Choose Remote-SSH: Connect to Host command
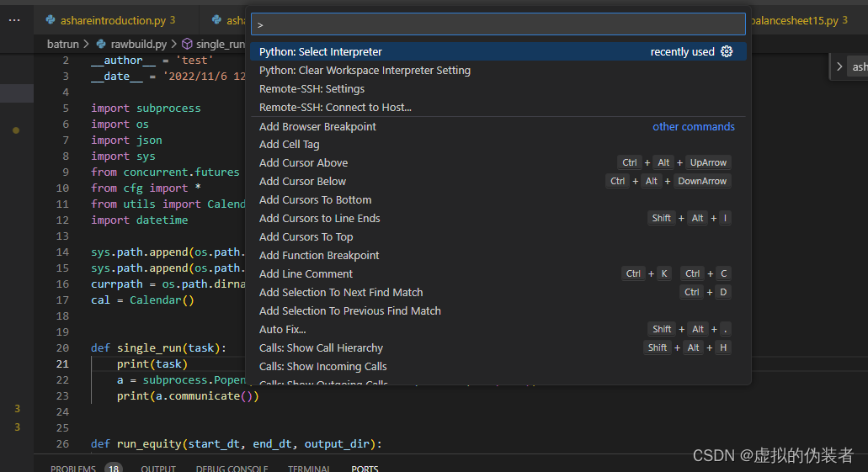Screen dimensions: 868x472 pos(498,108)
